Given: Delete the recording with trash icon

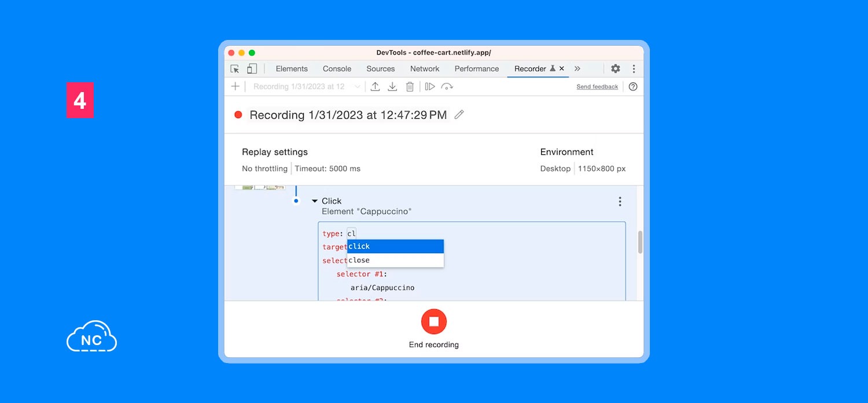Looking at the screenshot, I should click(410, 86).
